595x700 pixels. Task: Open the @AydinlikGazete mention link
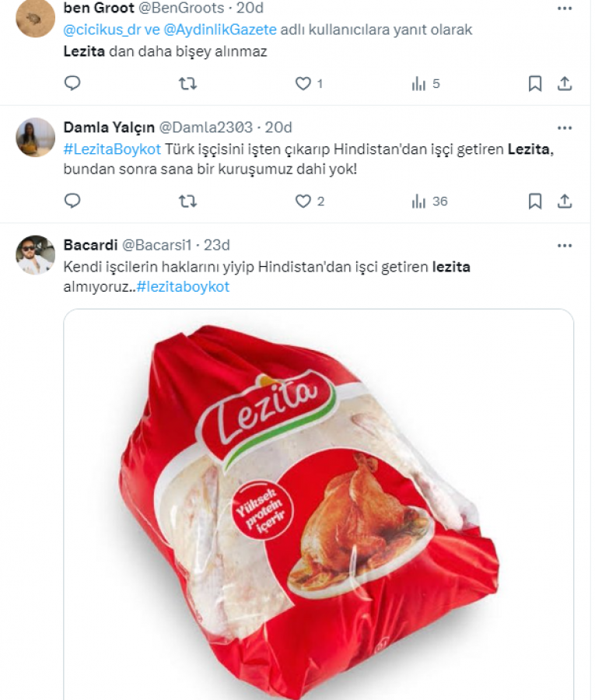tap(221, 30)
